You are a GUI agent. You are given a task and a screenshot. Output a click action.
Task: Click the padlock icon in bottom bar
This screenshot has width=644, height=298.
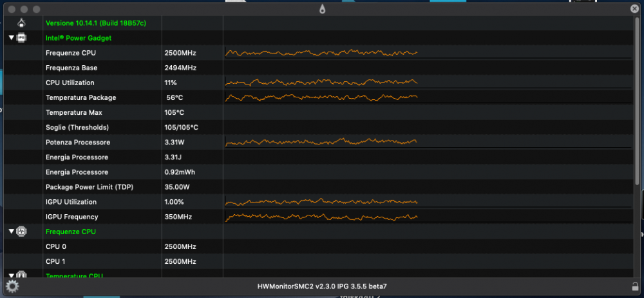635,286
